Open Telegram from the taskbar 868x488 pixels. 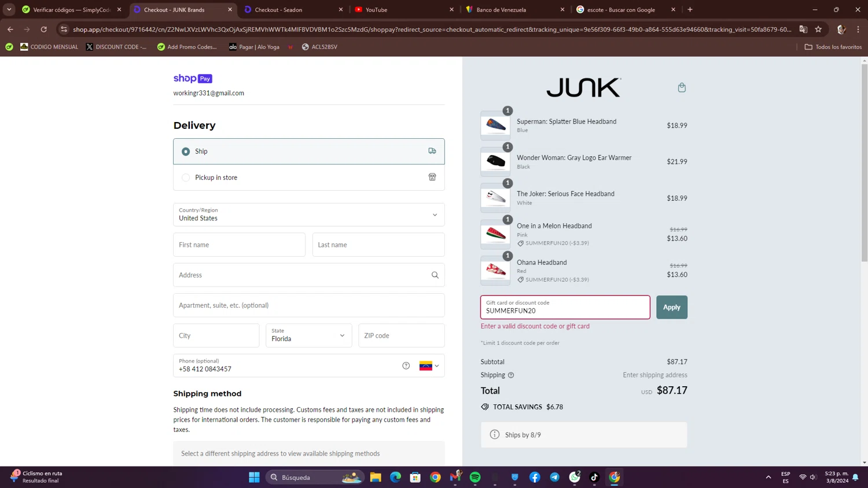click(554, 478)
